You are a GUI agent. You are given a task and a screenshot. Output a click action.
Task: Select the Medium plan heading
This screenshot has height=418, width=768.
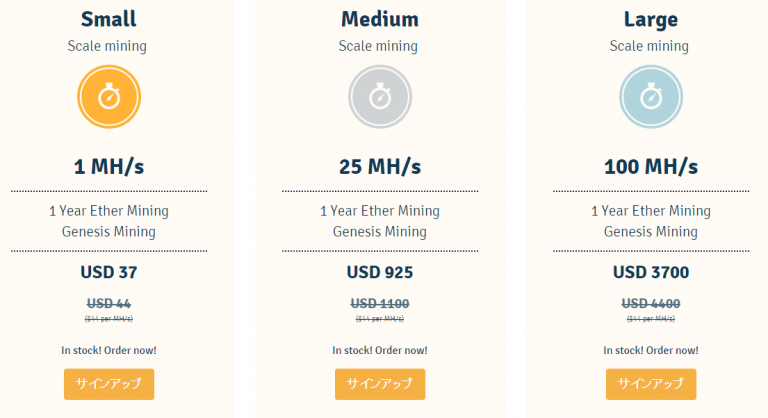(380, 19)
